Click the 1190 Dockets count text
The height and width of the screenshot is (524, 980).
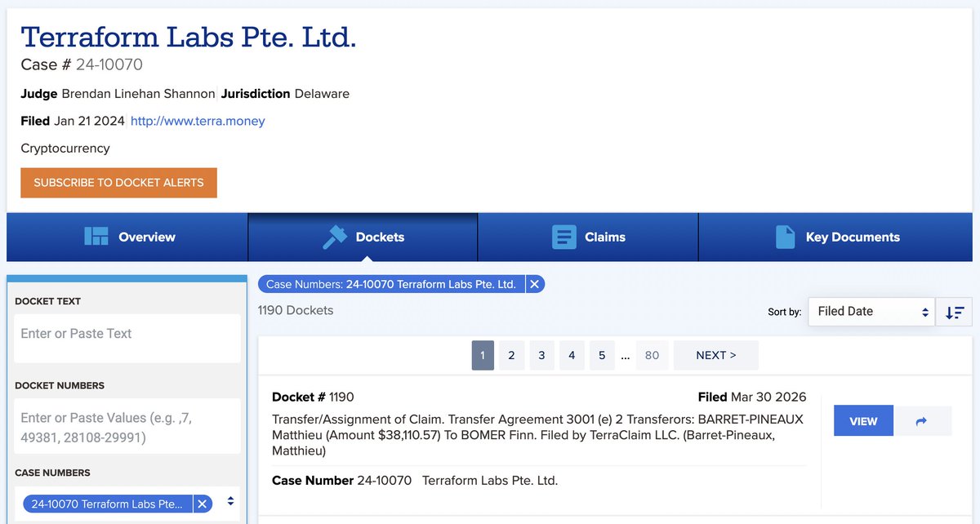[296, 310]
